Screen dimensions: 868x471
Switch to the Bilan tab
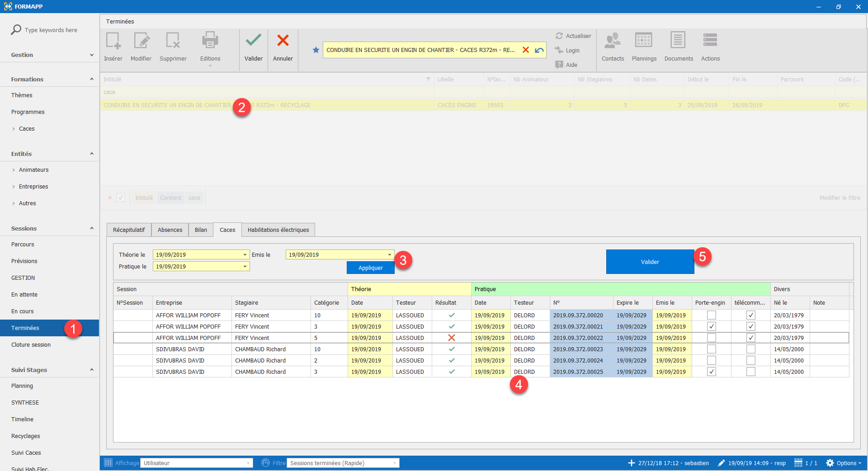(x=201, y=230)
